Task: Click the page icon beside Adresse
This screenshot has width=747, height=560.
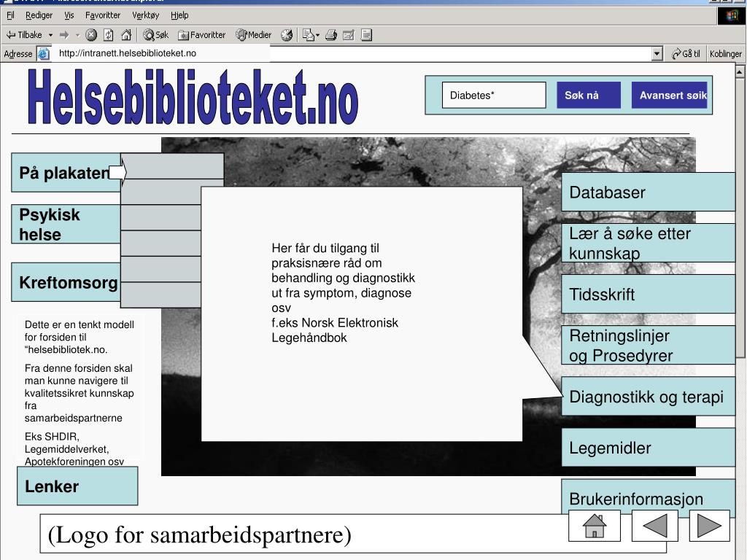Action: point(43,54)
